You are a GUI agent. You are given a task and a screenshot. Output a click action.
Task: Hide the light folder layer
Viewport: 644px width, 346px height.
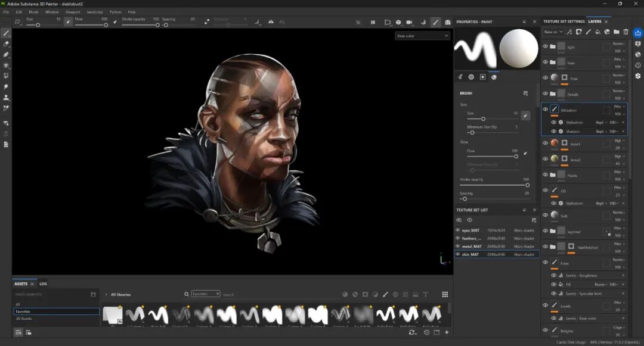(x=546, y=46)
